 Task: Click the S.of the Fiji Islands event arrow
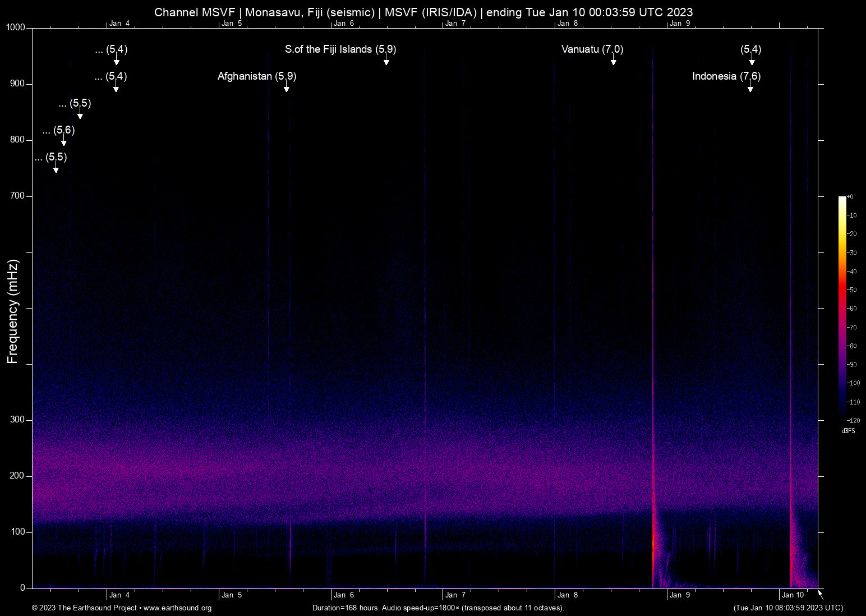386,62
